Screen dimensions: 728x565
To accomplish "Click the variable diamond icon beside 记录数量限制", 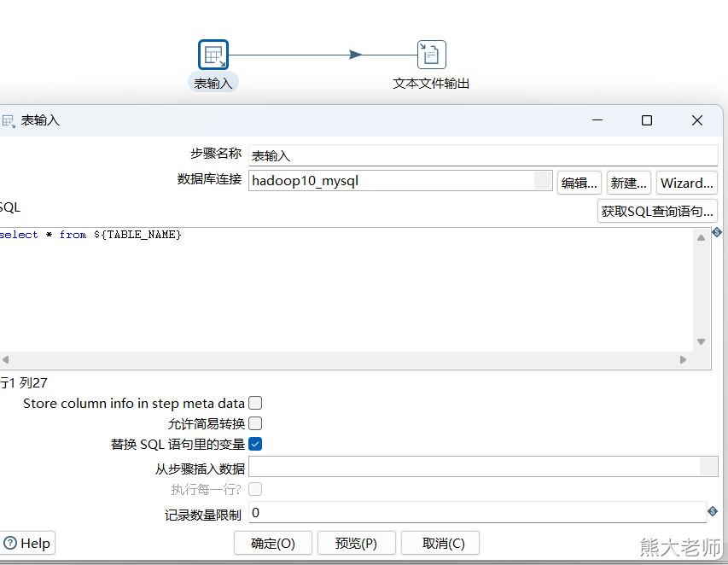I will click(713, 511).
